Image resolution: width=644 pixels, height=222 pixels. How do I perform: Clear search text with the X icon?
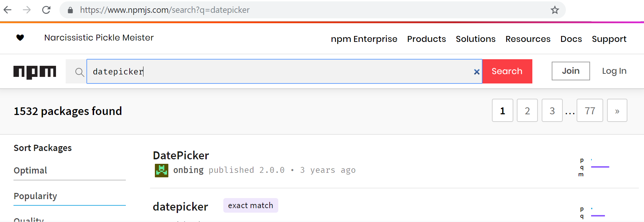pyautogui.click(x=477, y=72)
